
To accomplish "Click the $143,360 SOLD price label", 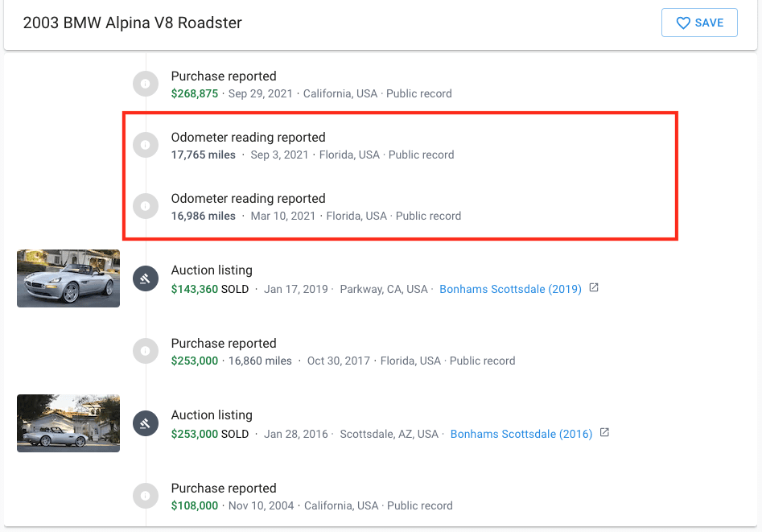I will coord(208,288).
